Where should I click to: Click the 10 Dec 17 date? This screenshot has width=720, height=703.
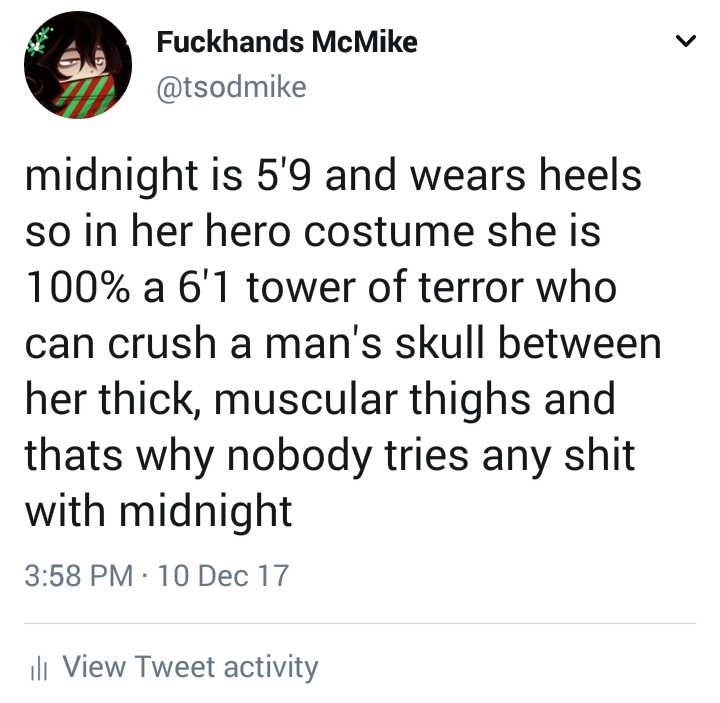[x=224, y=575]
